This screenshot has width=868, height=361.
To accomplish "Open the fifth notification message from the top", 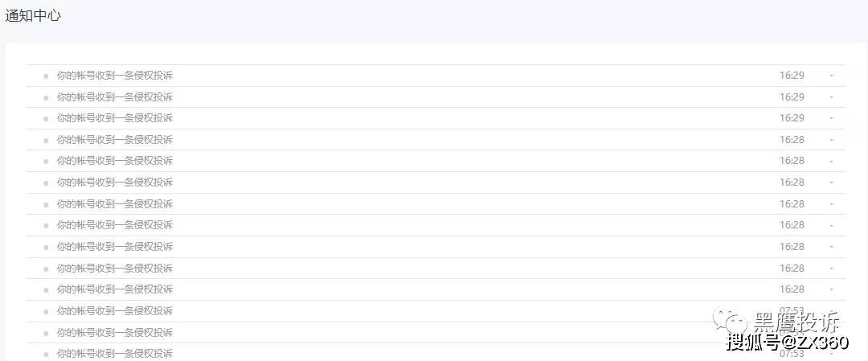I will pyautogui.click(x=114, y=161).
